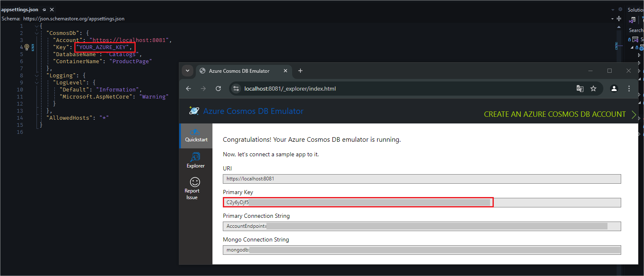The height and width of the screenshot is (276, 644).
Task: Click the Azure Cosmos DB Emulator title
Action: (x=254, y=111)
